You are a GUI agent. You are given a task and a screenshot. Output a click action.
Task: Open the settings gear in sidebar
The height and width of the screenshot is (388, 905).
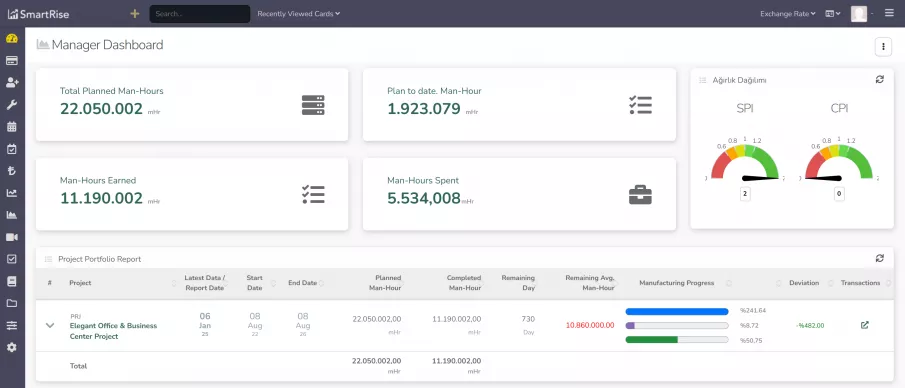coord(12,347)
